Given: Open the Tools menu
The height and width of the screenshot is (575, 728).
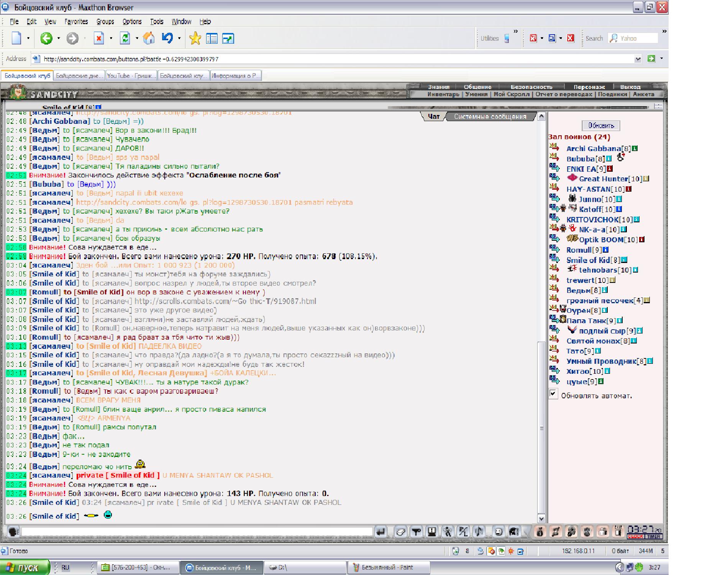Looking at the screenshot, I should tap(156, 21).
